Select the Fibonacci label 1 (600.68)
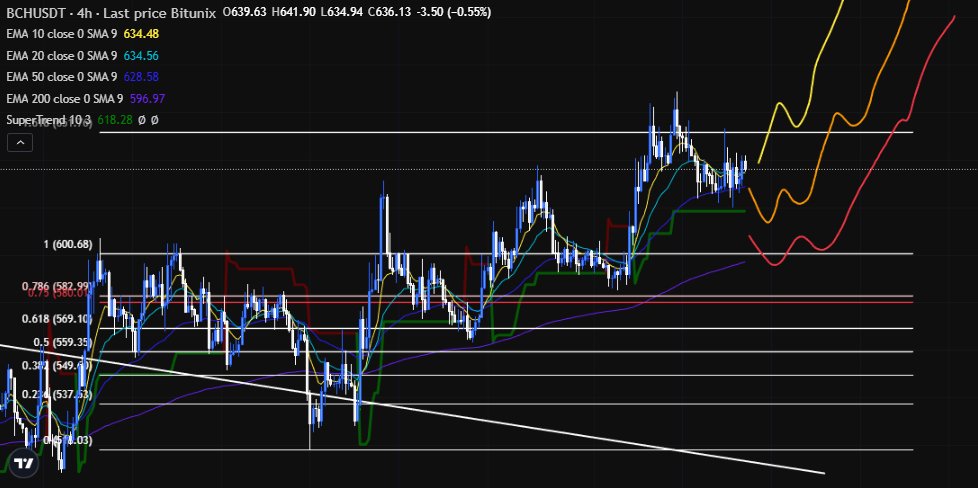978x488 pixels. [68, 245]
